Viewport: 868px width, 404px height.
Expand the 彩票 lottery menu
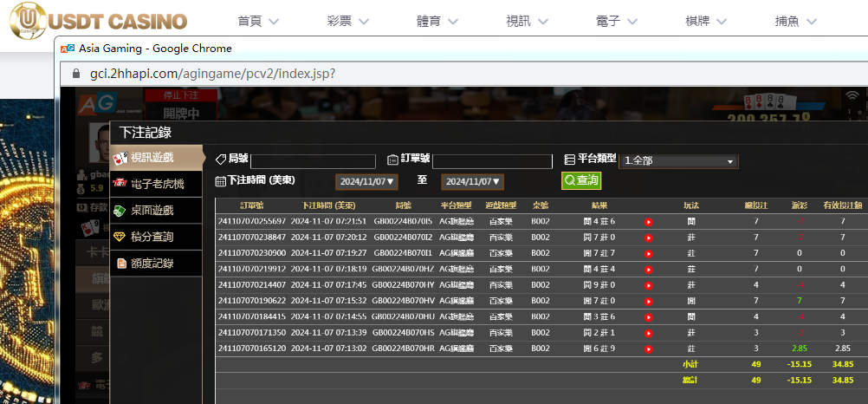click(352, 21)
